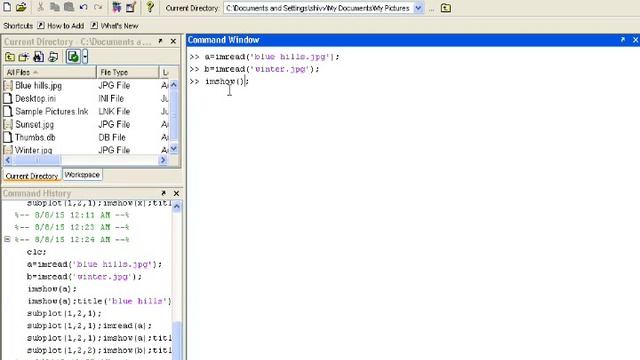The height and width of the screenshot is (360, 640).
Task: Click the Desktop.ini file icon
Action: [8, 98]
